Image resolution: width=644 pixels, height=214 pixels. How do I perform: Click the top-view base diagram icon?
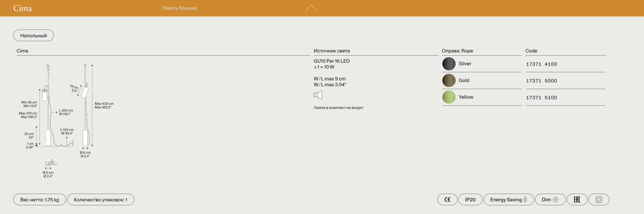tap(50, 162)
